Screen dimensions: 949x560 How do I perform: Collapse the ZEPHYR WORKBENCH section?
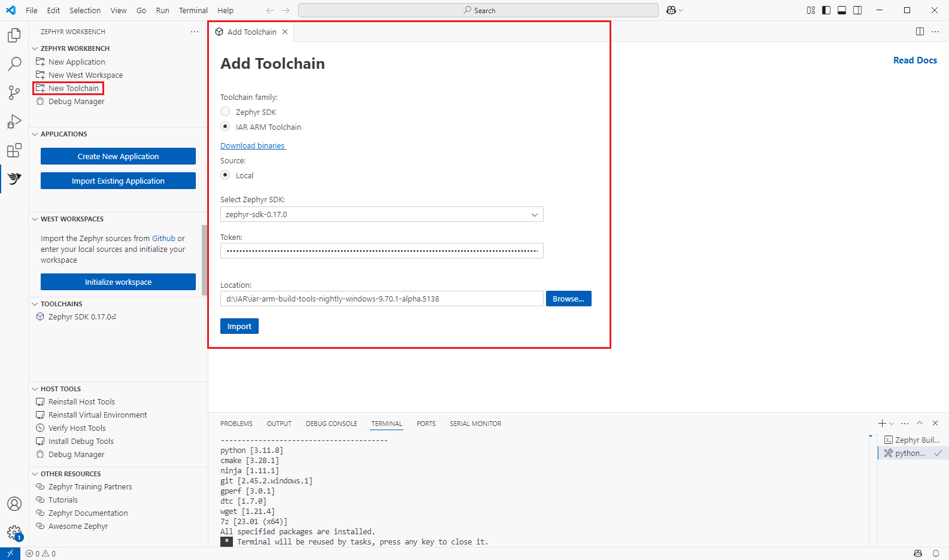coord(35,48)
